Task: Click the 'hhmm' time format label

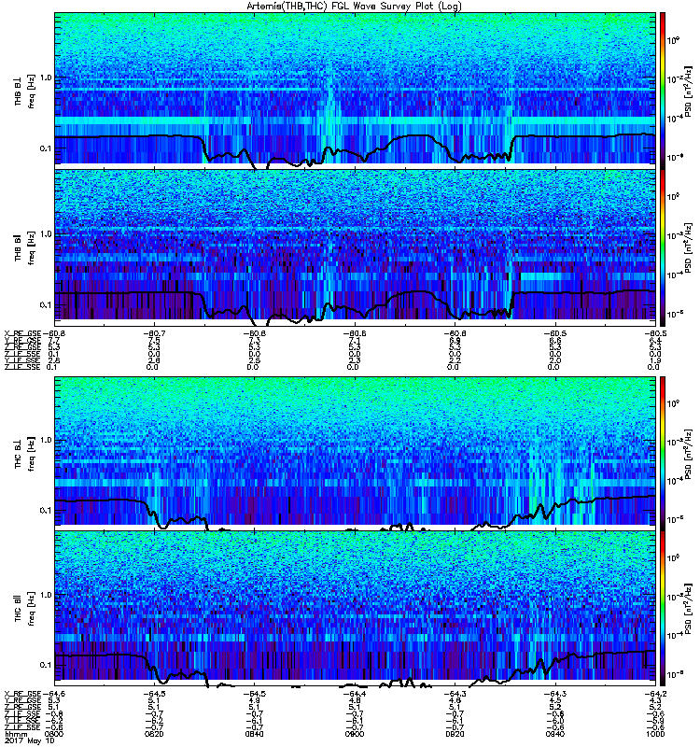Action: click(17, 734)
